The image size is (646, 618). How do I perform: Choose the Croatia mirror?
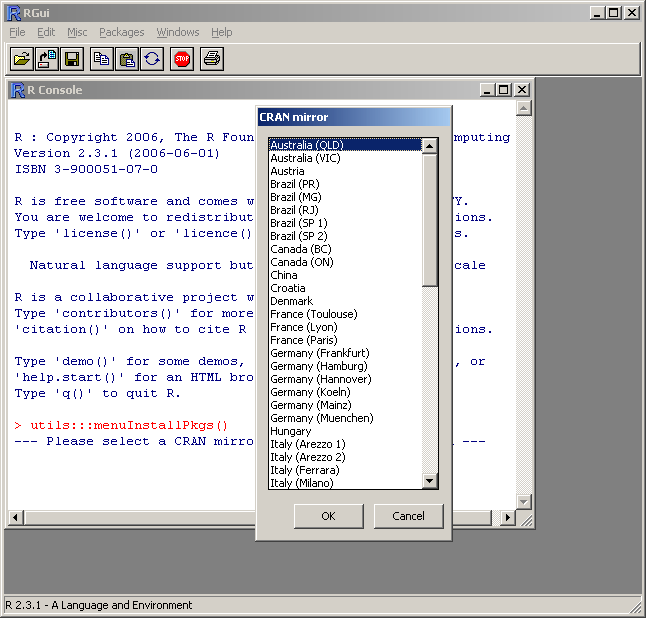[345, 288]
